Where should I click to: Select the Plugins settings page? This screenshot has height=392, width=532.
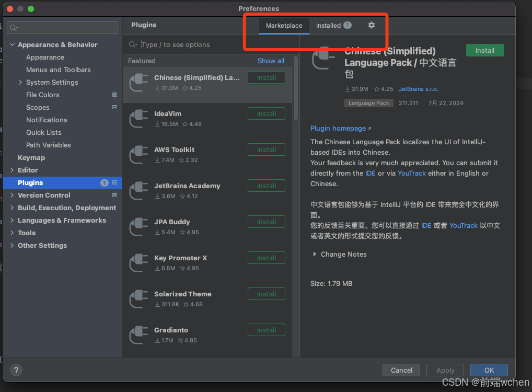[x=62, y=182]
